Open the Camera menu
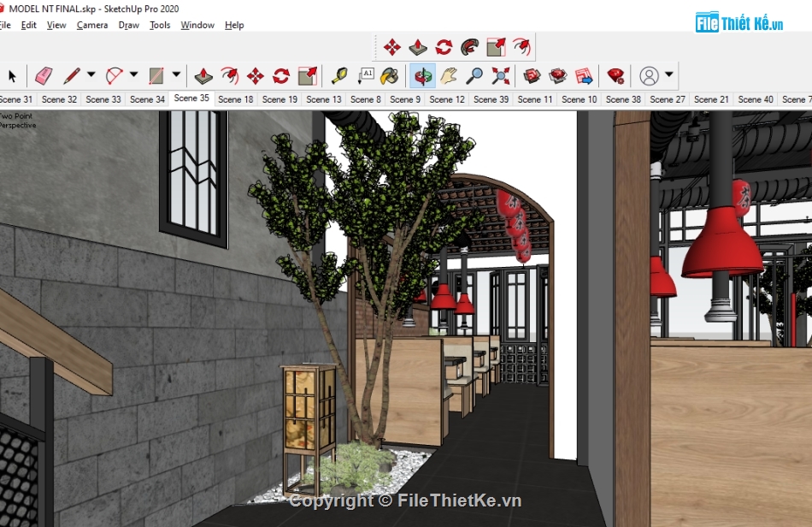Screen dimensions: 812x527 click(x=92, y=25)
